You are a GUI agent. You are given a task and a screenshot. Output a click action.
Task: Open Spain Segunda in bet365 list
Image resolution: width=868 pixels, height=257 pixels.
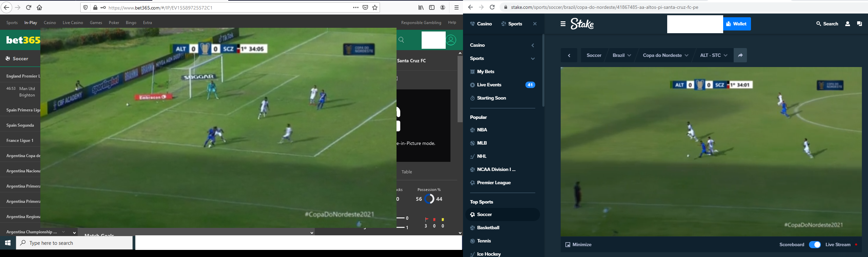pyautogui.click(x=20, y=125)
